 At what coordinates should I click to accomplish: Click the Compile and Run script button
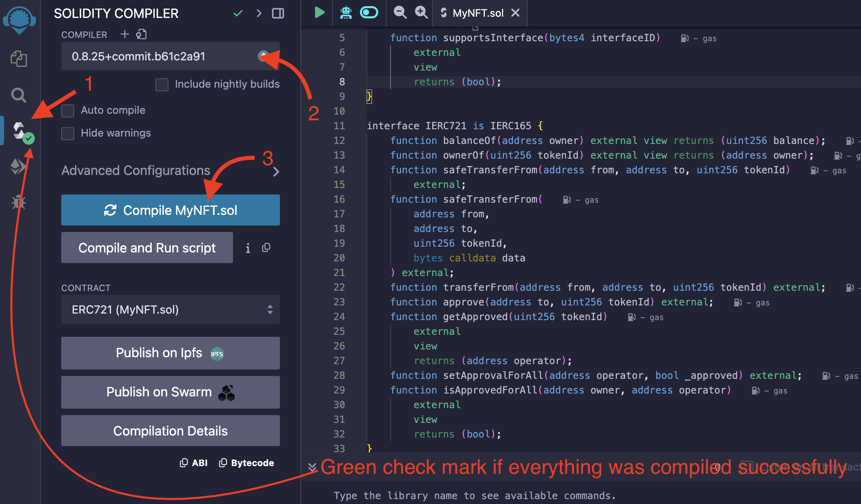tap(146, 247)
